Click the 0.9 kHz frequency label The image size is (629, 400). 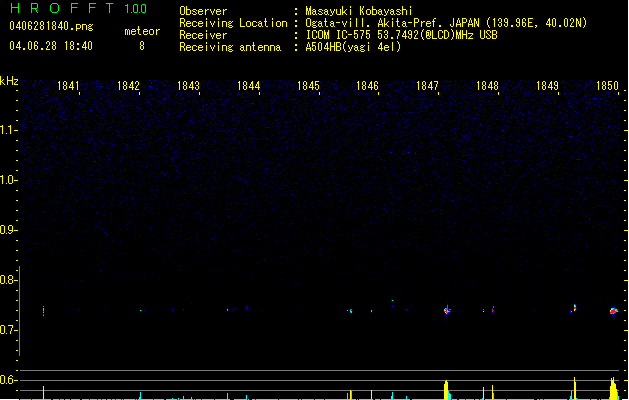pyautogui.click(x=8, y=230)
